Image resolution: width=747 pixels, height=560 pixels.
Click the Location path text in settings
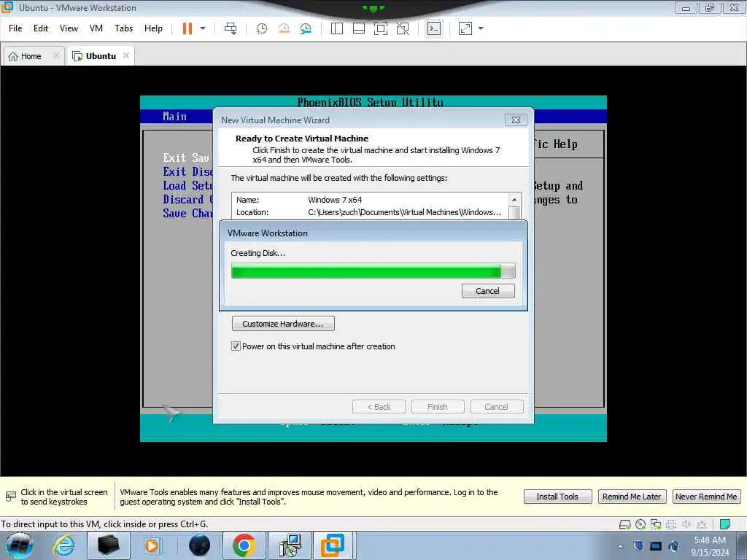coord(404,212)
